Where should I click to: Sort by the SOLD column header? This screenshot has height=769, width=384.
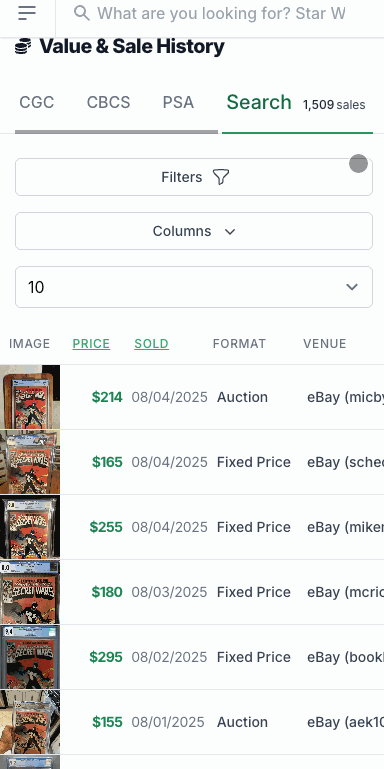pos(152,344)
